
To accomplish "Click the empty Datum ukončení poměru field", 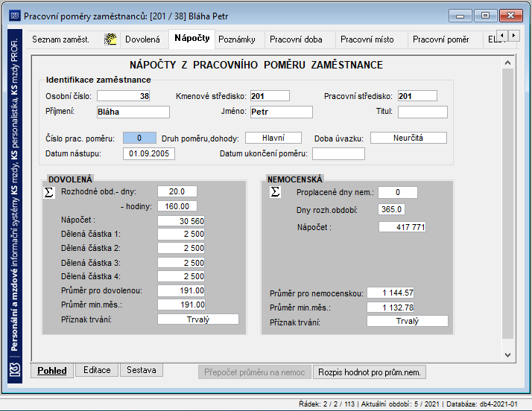I will 338,153.
